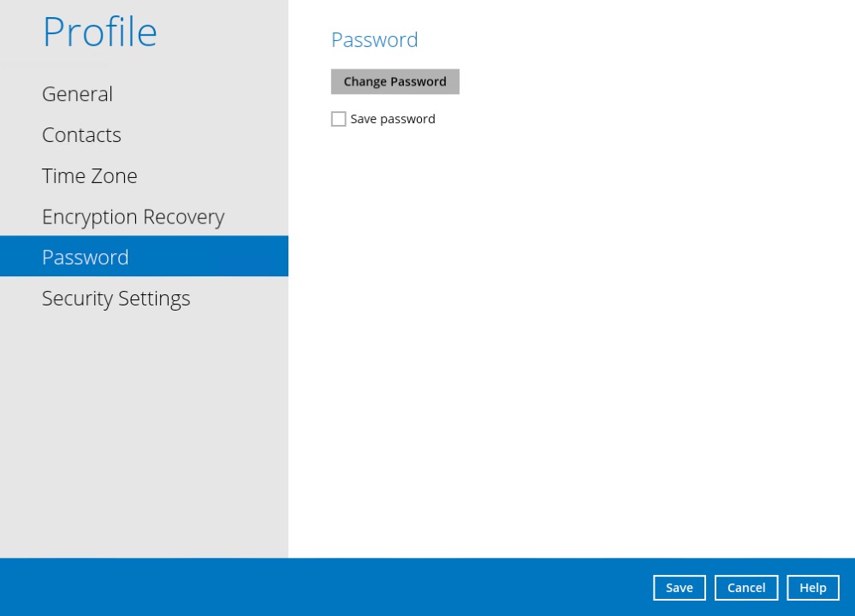
Task: Enable the Save password checkbox
Action: click(339, 120)
